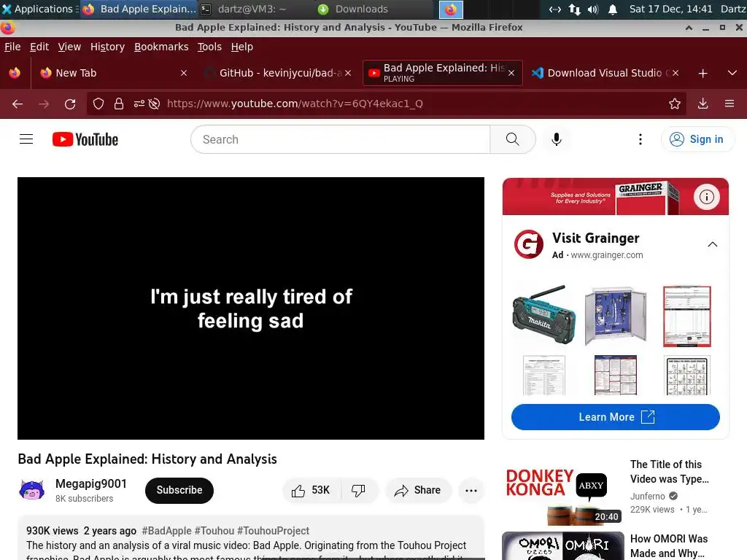This screenshot has width=747, height=560.
Task: Open more actions ellipsis under video
Action: tap(471, 491)
